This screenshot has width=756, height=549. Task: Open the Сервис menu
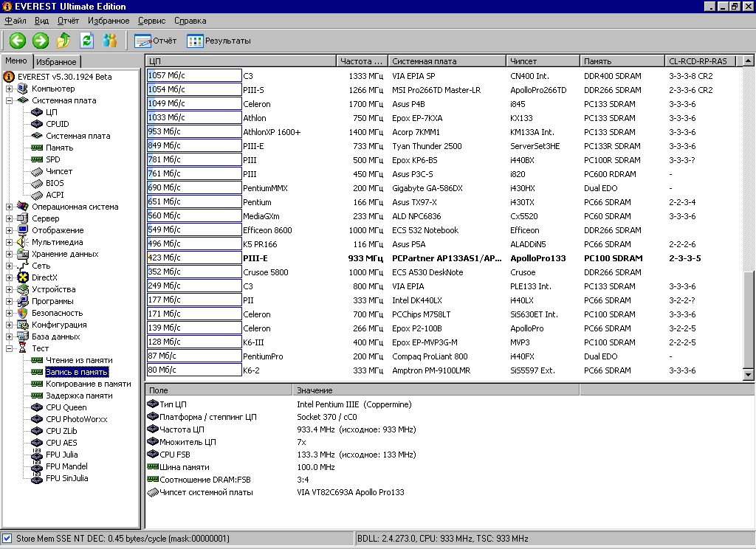pyautogui.click(x=151, y=21)
